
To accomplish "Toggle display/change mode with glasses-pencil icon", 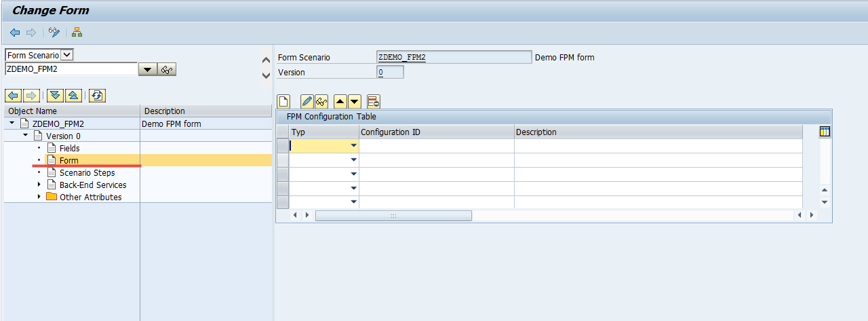I will click(x=55, y=33).
